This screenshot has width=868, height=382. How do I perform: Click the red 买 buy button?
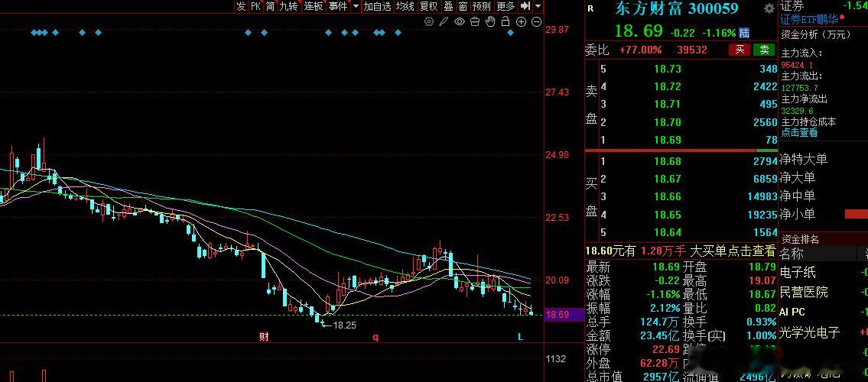[x=740, y=50]
